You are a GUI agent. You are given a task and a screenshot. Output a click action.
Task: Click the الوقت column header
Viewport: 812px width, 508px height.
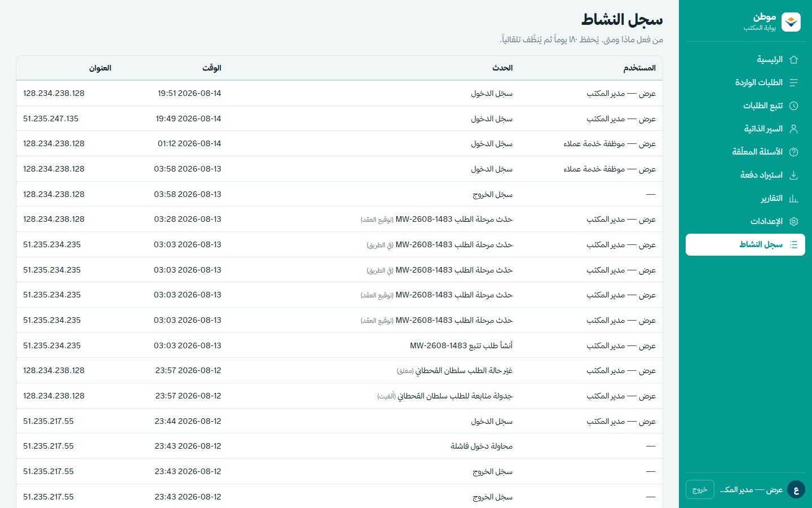(212, 68)
